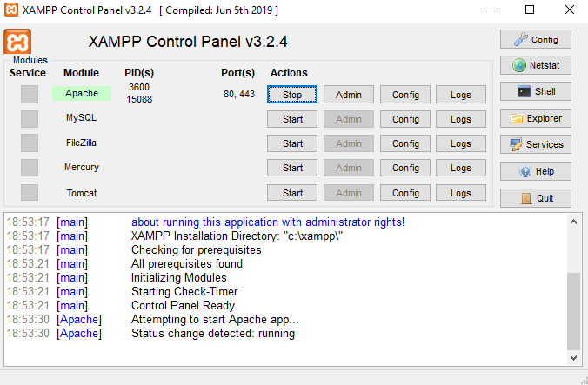Click log line 'Attempting to start Apache app...'
This screenshot has width=588, height=385.
click(x=215, y=320)
